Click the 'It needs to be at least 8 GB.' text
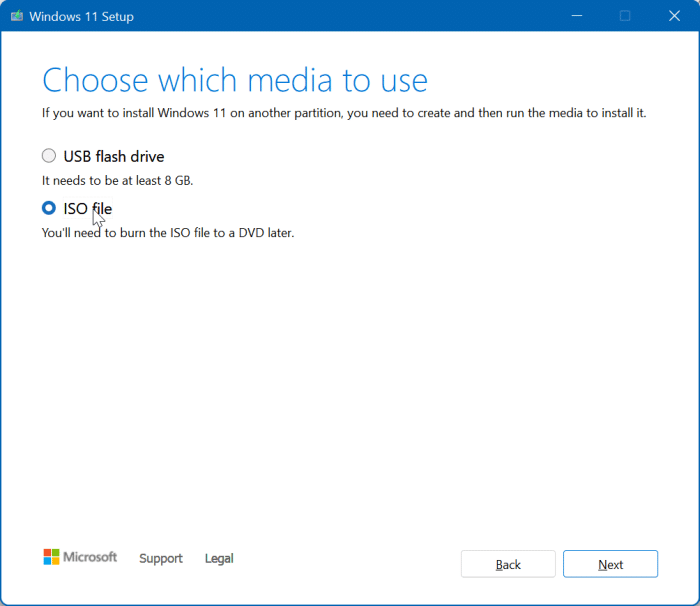This screenshot has width=700, height=606. pyautogui.click(x=117, y=180)
